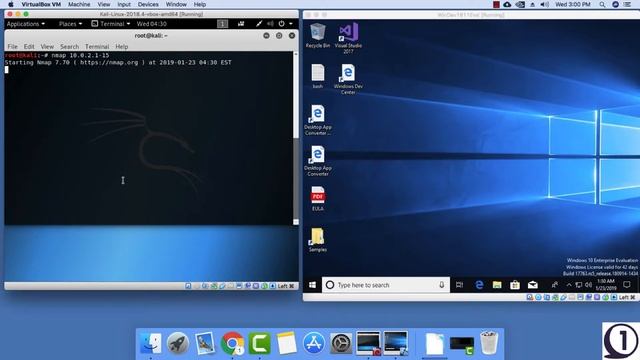Screen dimensions: 640x360
Task: Click the Kali screen recorder camera icon
Action: [241, 24]
